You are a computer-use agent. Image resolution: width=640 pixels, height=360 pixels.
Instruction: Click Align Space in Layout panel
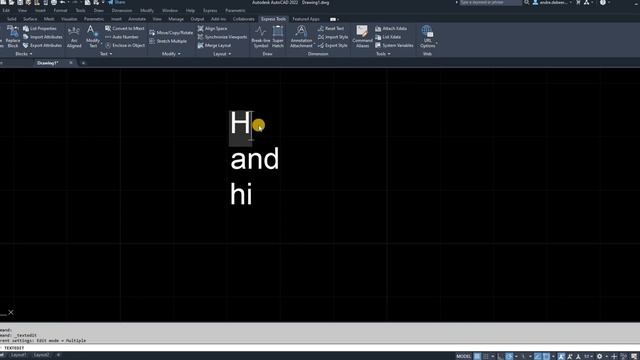tap(213, 29)
